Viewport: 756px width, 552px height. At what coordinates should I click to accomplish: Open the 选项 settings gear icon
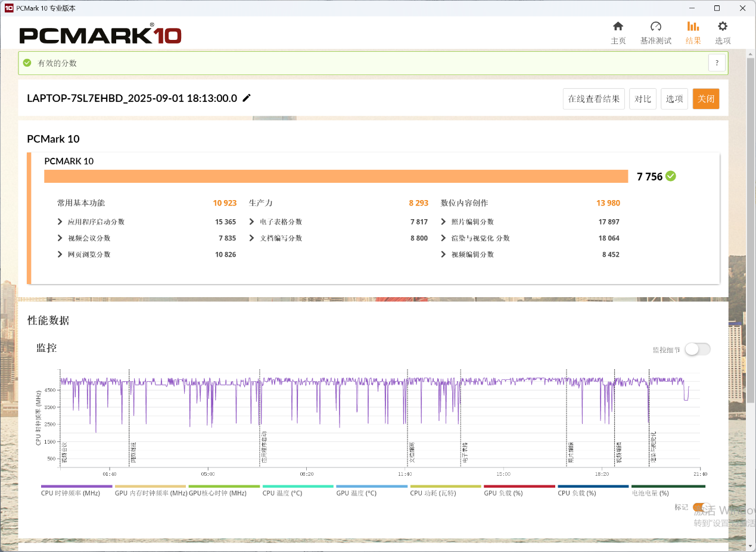coord(723,27)
